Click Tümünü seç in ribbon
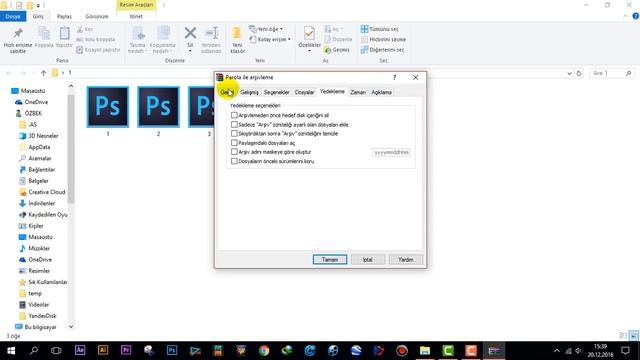The width and height of the screenshot is (640, 360). coord(380,29)
